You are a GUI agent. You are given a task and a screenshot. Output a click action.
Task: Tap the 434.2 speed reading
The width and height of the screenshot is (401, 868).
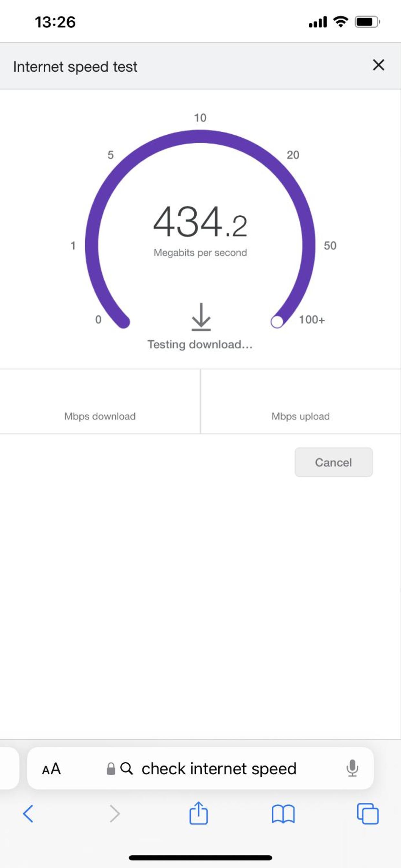(x=200, y=222)
